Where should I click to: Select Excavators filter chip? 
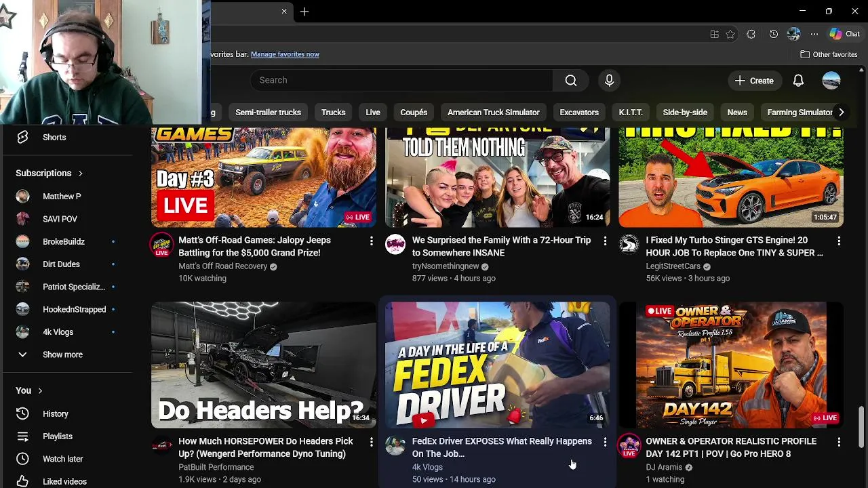tap(579, 113)
